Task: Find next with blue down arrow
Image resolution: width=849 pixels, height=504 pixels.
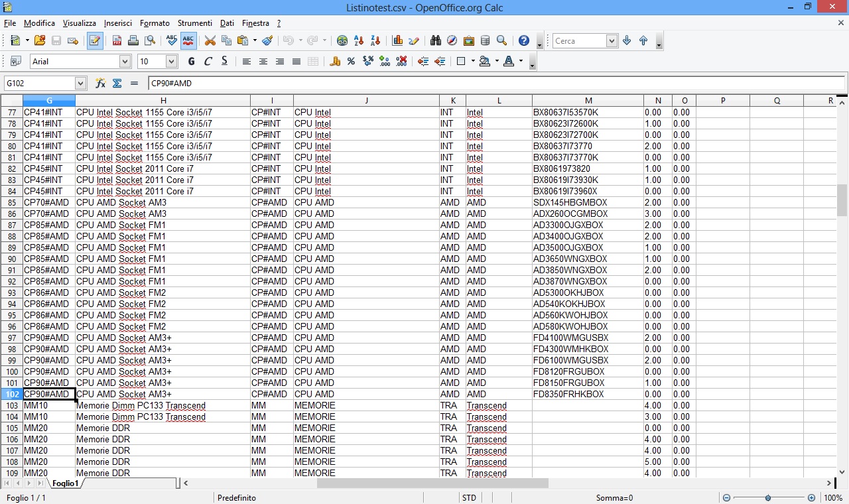Action: [x=627, y=40]
